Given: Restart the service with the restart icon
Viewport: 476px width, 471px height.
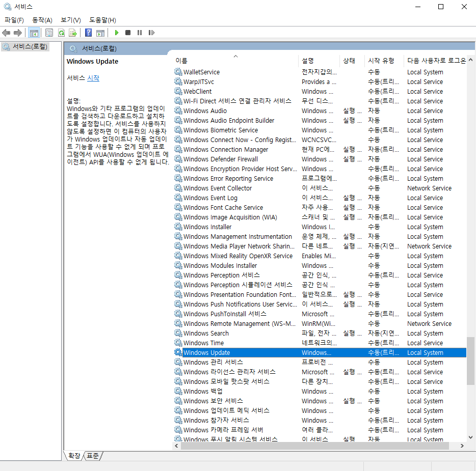Looking at the screenshot, I should (151, 33).
